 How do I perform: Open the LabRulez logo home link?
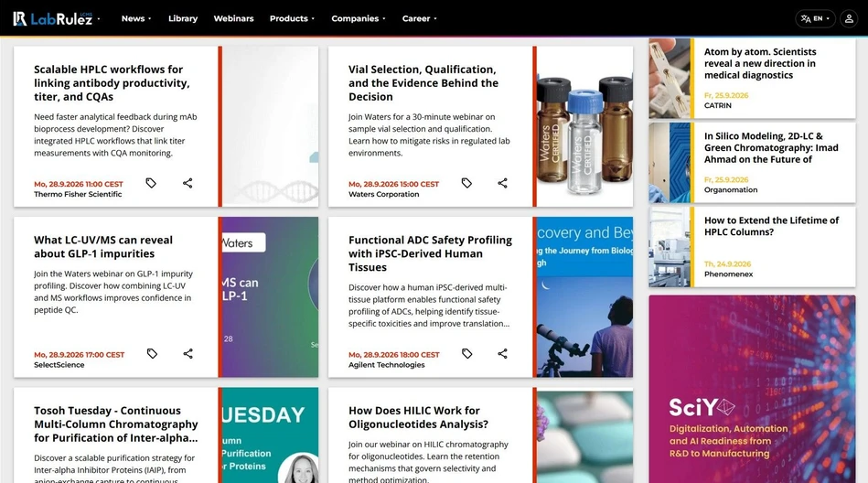(52, 19)
